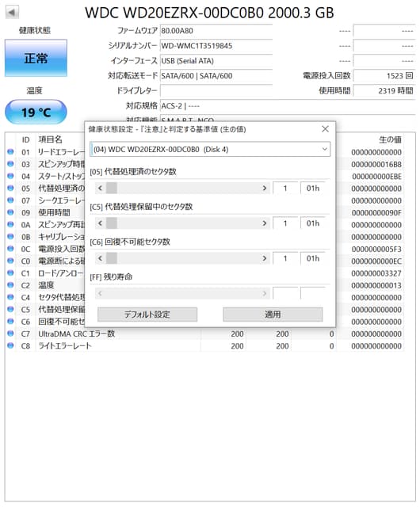Click status dot of row C6 回復不可能

pyautogui.click(x=10, y=321)
